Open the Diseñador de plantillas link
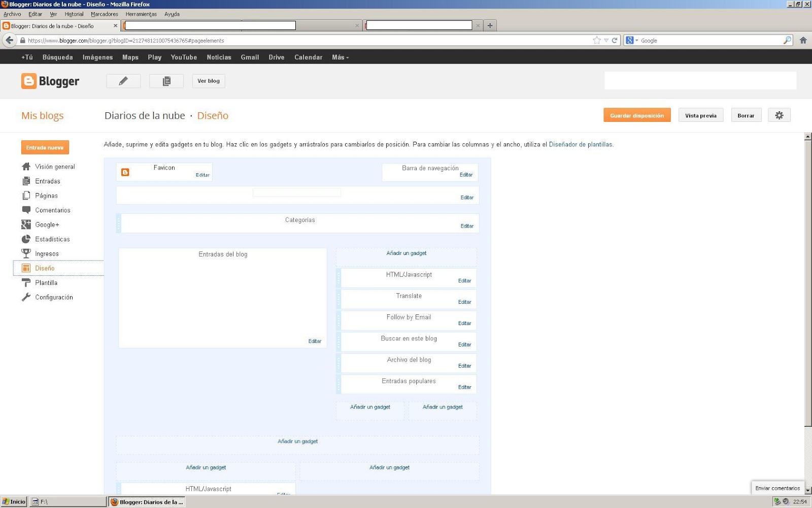This screenshot has height=508, width=812. tap(581, 144)
